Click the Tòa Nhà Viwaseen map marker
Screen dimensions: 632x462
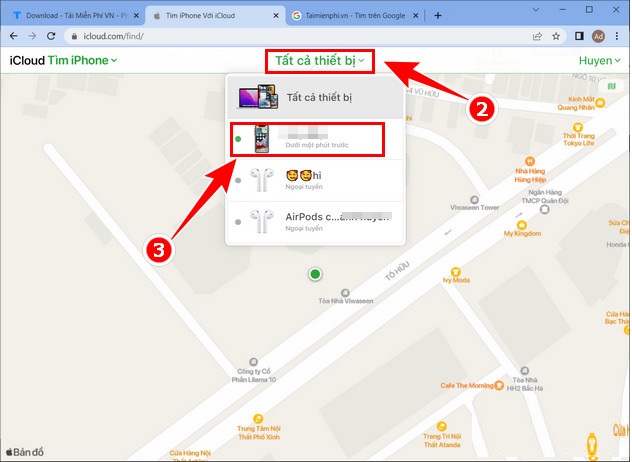(345, 293)
